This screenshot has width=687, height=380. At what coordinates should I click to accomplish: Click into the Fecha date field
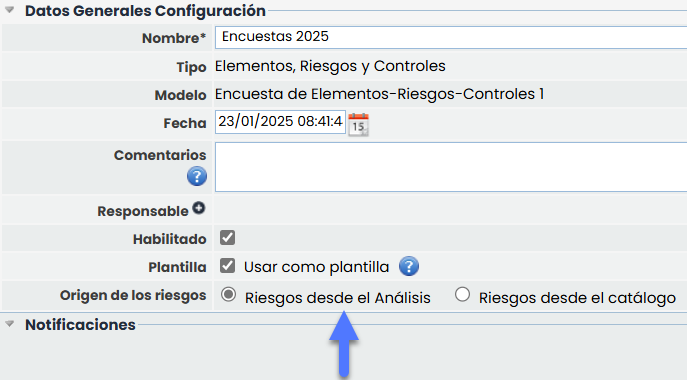click(280, 122)
